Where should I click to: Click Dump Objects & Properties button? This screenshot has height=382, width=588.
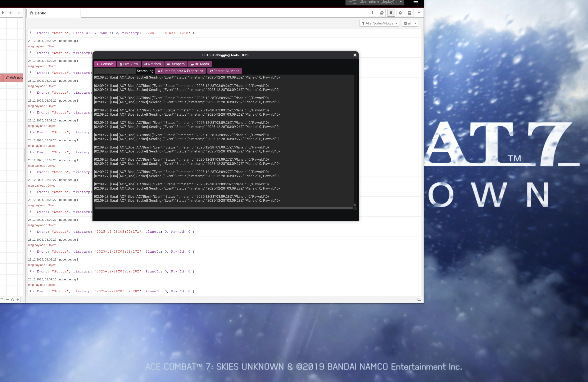coord(180,71)
